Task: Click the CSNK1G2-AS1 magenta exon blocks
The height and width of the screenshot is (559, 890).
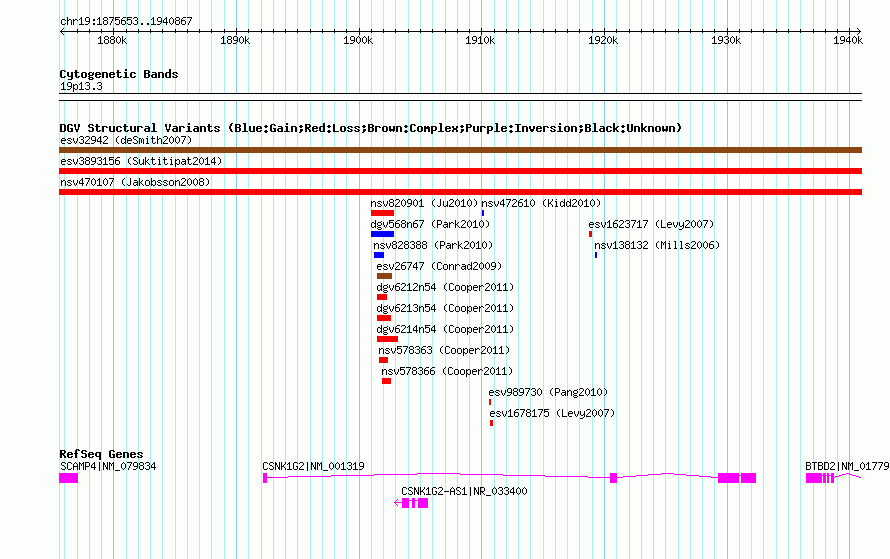Action: (x=415, y=503)
